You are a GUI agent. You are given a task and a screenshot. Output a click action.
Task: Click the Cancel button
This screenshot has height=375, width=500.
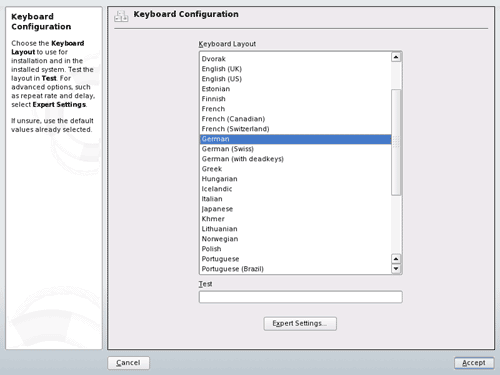coord(128,363)
